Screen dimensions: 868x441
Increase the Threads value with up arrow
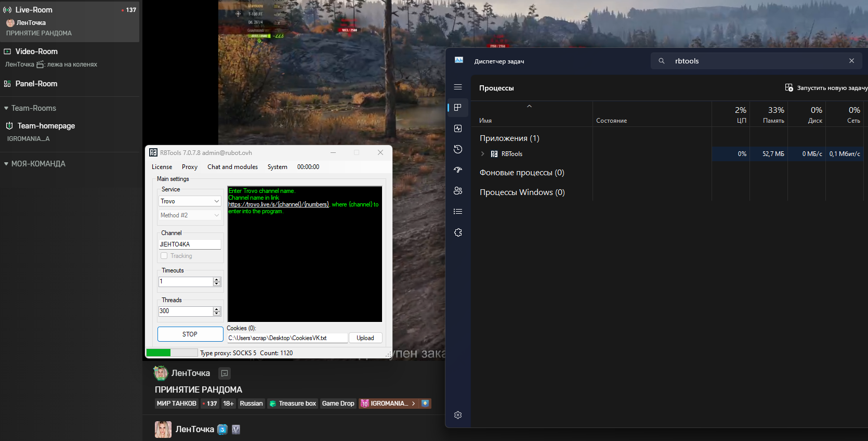pos(217,308)
